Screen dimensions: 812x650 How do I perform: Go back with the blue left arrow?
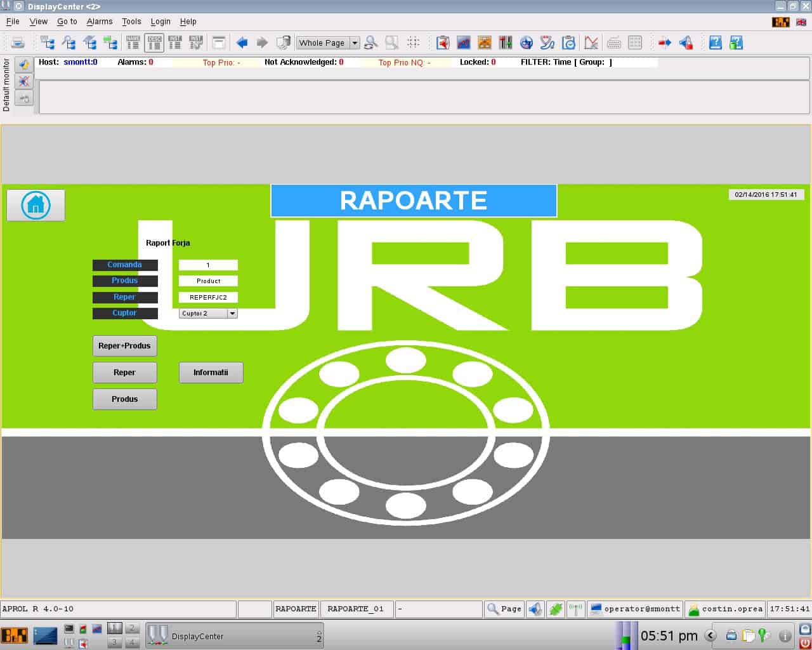242,43
